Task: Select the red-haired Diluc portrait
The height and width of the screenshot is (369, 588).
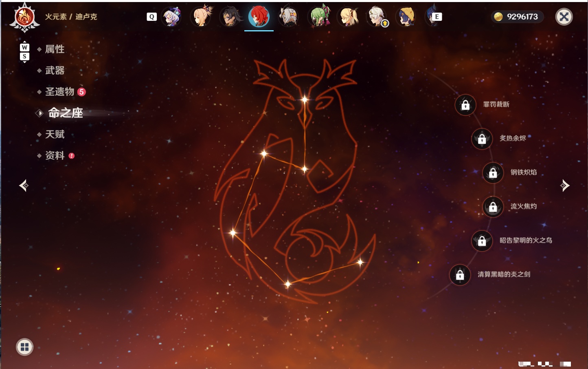Action: [x=259, y=17]
